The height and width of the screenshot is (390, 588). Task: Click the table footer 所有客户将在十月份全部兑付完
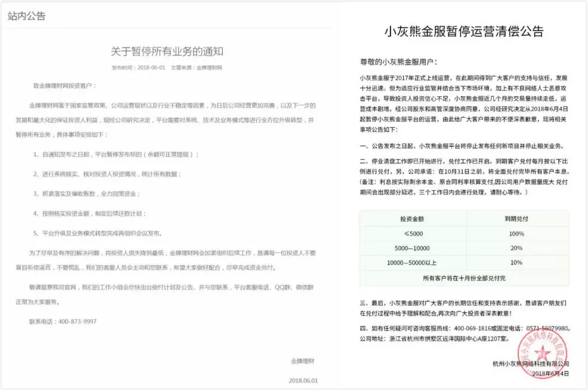[x=464, y=278]
